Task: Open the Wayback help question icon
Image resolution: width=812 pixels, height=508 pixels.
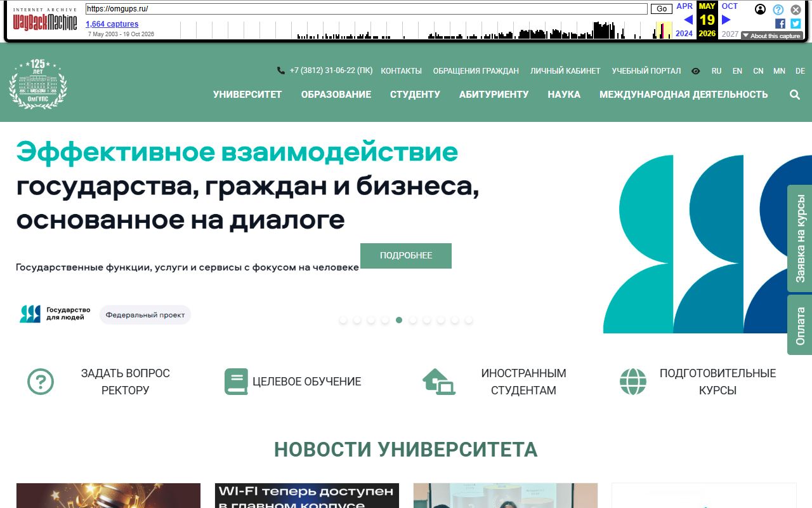Action: click(778, 10)
